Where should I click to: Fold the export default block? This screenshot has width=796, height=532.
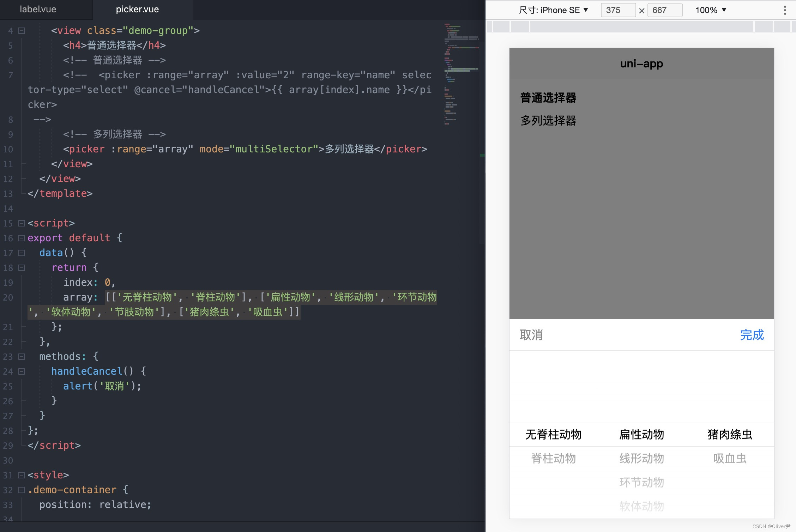(x=22, y=238)
